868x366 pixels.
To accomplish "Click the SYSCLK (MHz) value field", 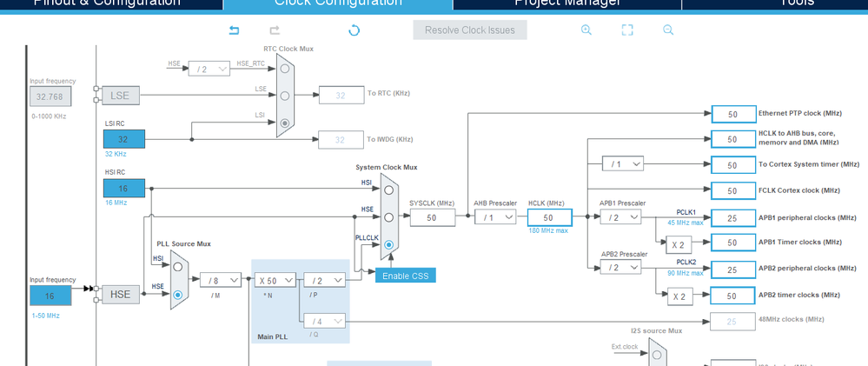I will [433, 217].
